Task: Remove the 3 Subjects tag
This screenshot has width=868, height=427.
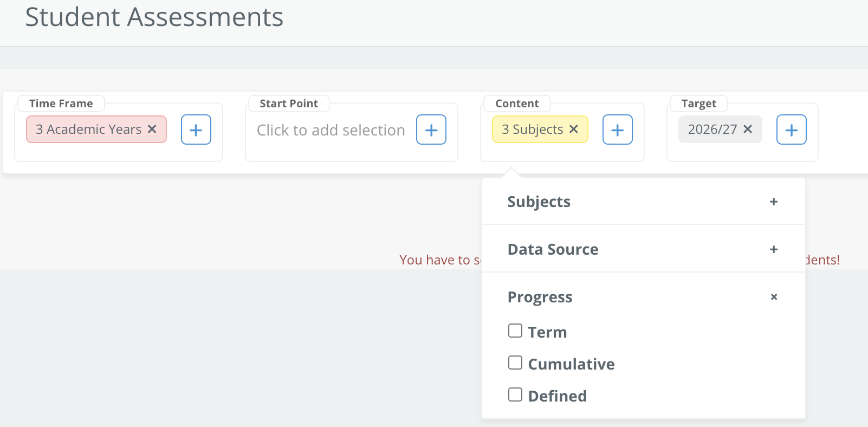Action: pyautogui.click(x=574, y=129)
